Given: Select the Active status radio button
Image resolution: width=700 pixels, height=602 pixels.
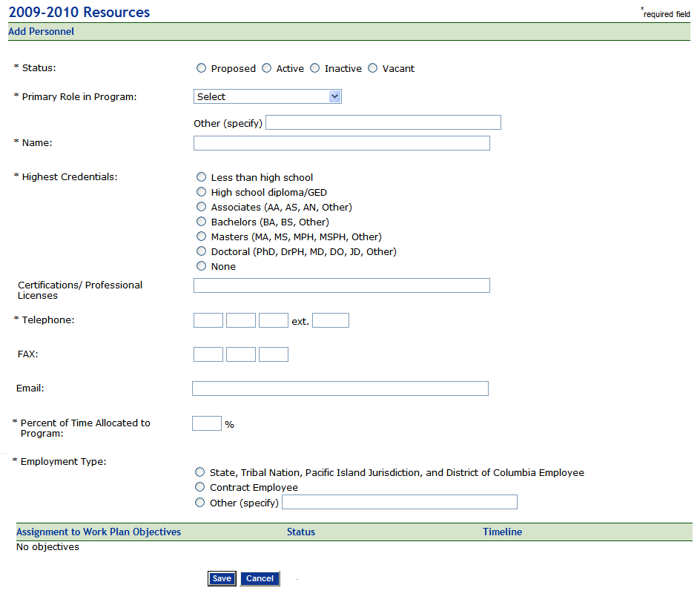Looking at the screenshot, I should point(266,67).
